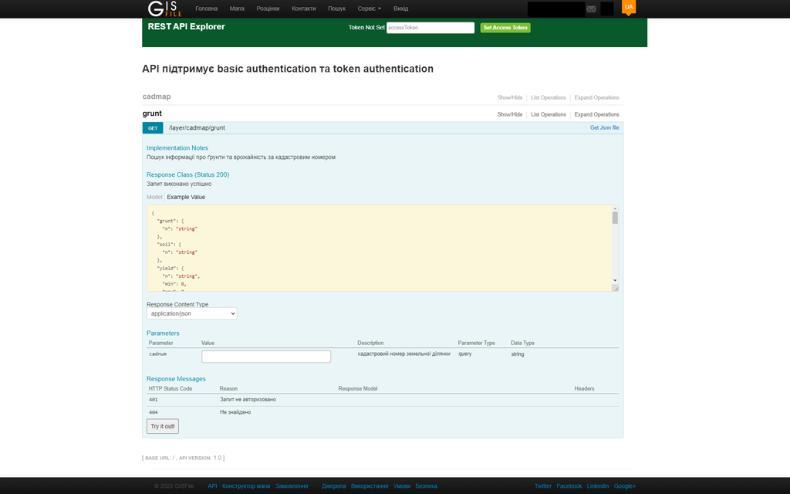The height and width of the screenshot is (494, 790).
Task: Open the Сервіс dropdown menu
Action: 369,8
